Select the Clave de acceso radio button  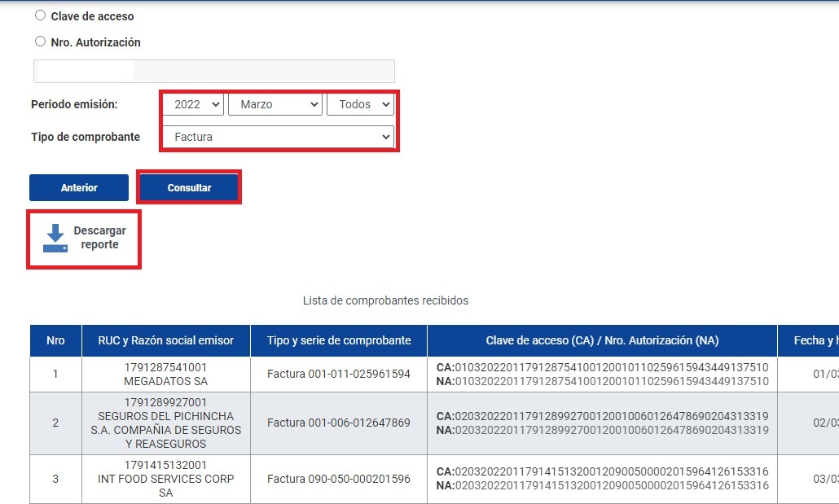[x=41, y=15]
